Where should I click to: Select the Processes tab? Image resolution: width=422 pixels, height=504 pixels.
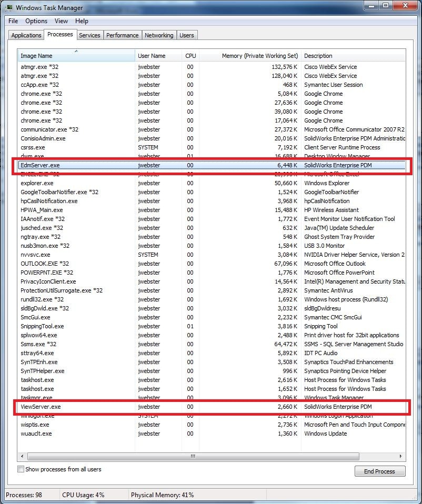[60, 34]
